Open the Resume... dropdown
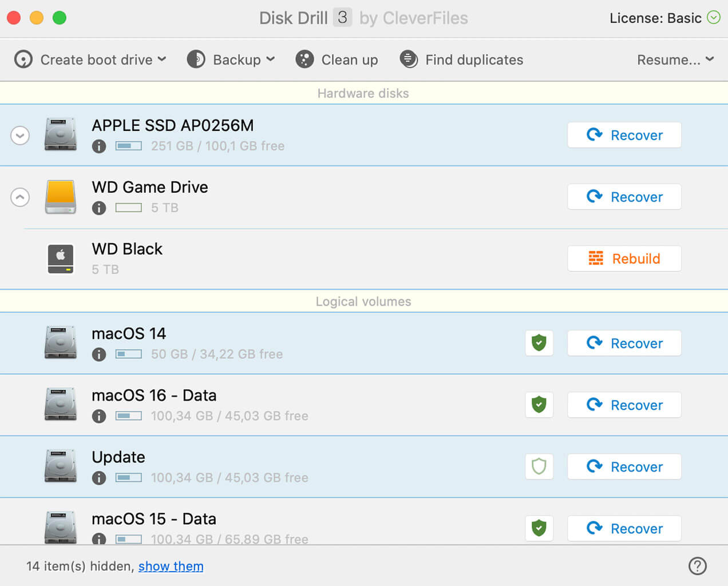 [675, 60]
